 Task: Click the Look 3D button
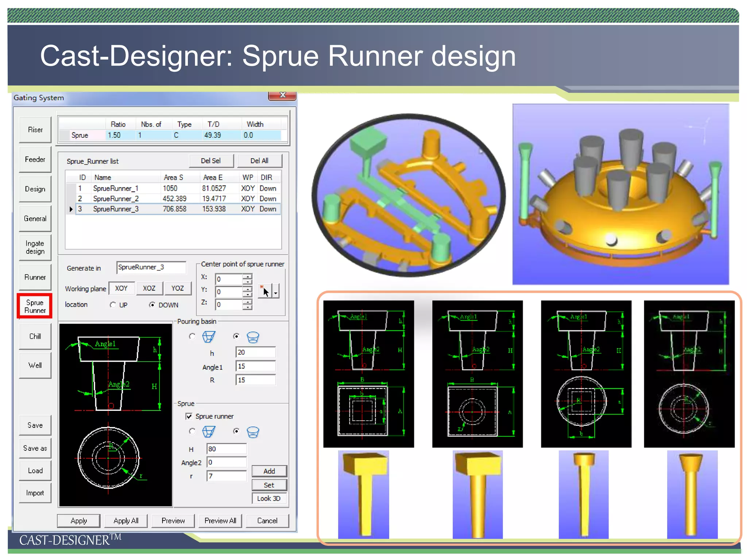pos(269,498)
